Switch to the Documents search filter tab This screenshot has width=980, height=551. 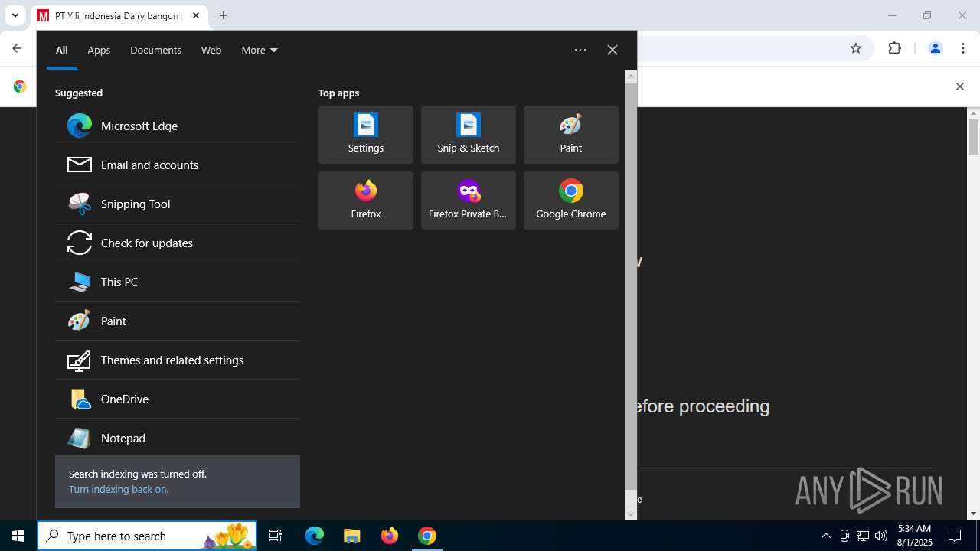point(155,50)
